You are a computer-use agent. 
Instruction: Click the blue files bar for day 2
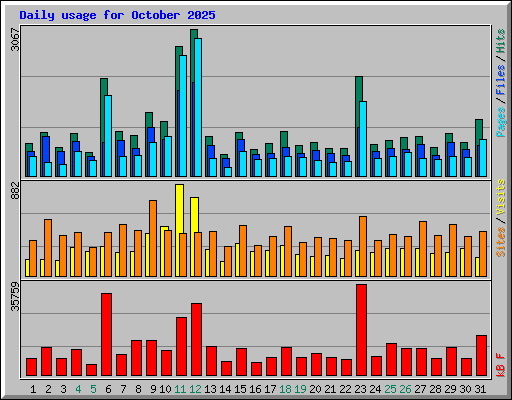pyautogui.click(x=46, y=149)
